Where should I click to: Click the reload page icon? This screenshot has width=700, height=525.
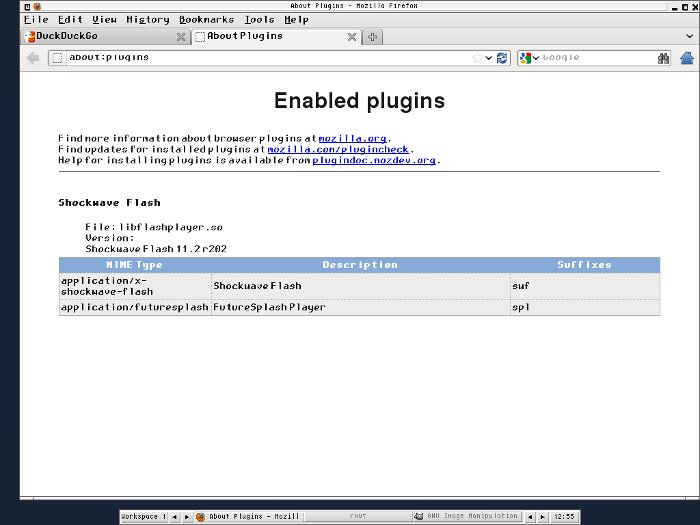(502, 58)
